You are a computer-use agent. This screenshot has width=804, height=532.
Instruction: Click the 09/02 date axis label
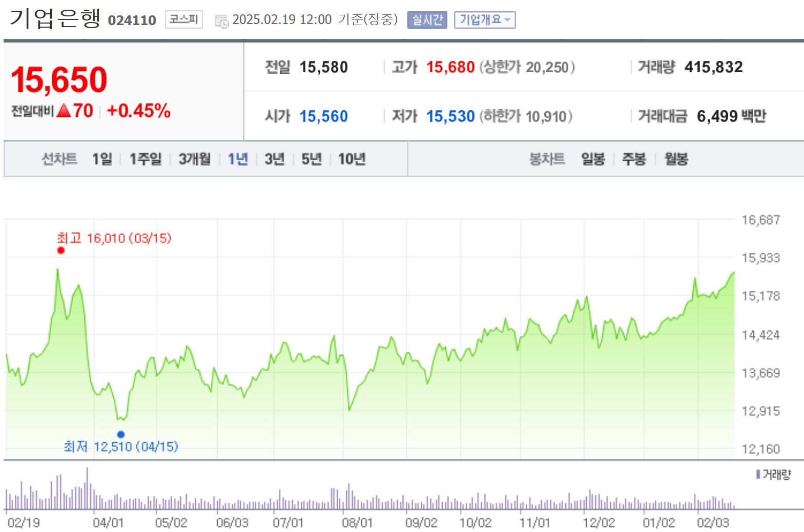pos(421,523)
